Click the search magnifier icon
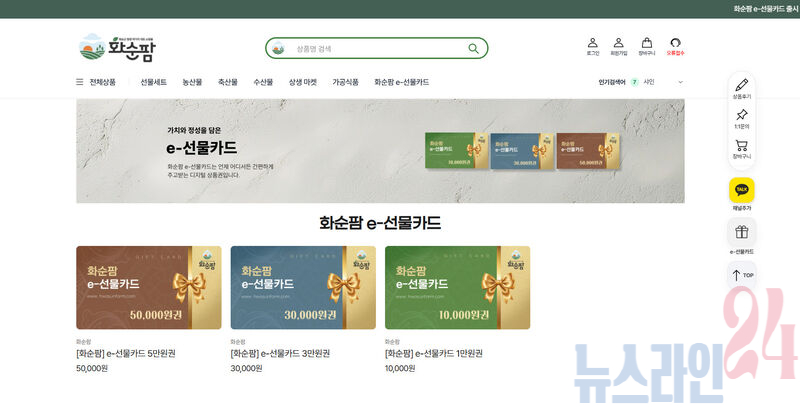800x407 pixels. point(473,48)
